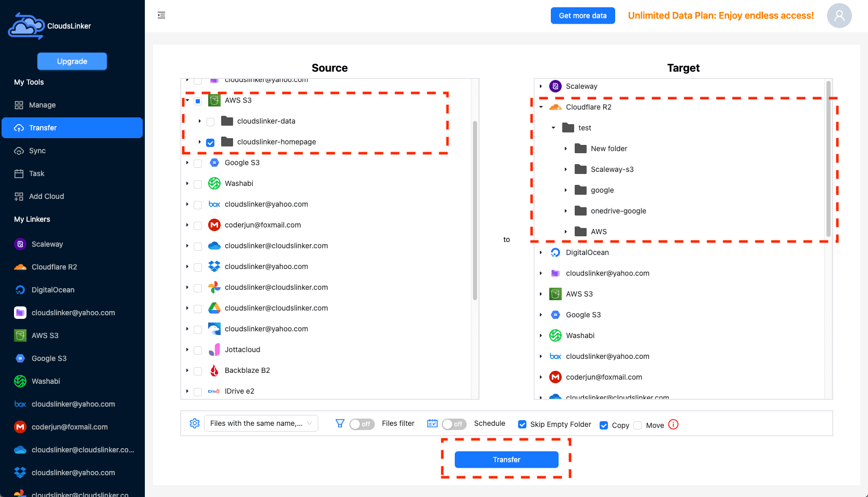Click the Google S3 icon in Target list

[x=555, y=315]
